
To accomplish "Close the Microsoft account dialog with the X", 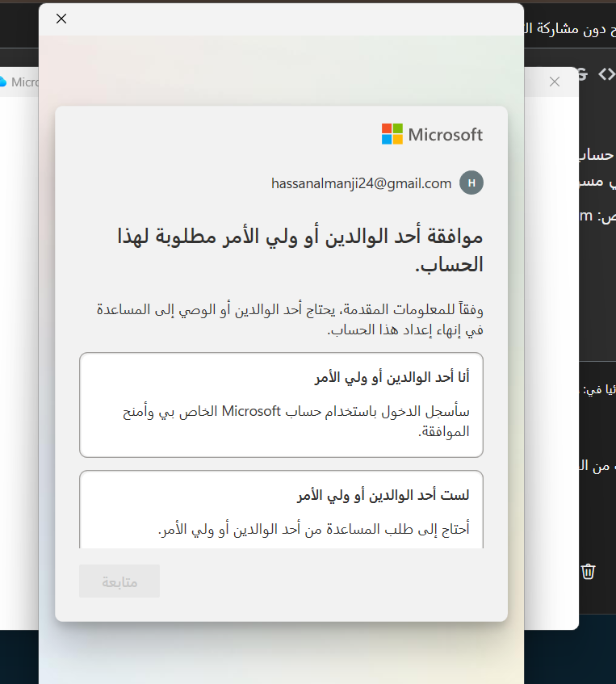I will (x=61, y=19).
